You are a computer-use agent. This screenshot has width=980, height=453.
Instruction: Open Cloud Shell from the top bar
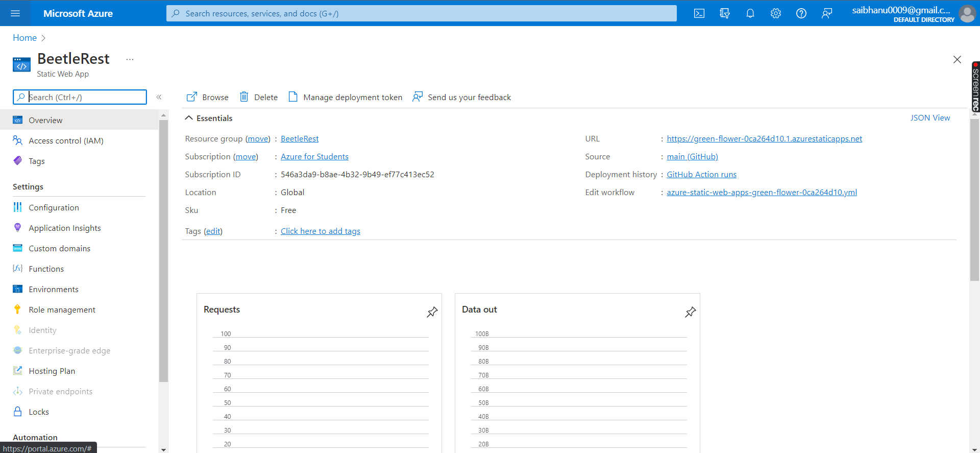click(x=699, y=13)
